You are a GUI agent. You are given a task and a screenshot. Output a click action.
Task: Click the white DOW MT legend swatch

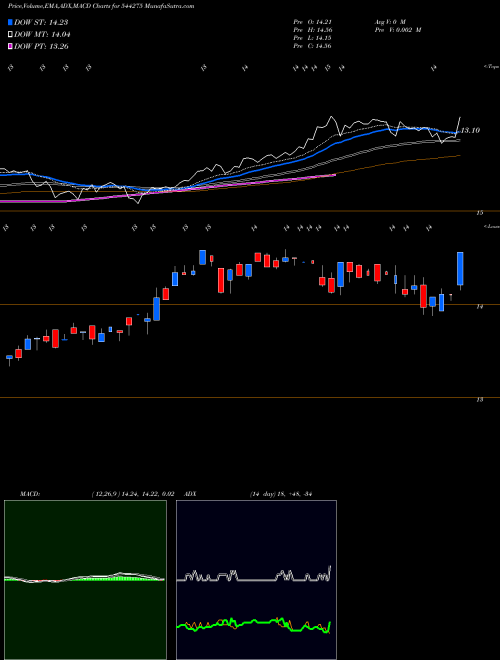10,35
